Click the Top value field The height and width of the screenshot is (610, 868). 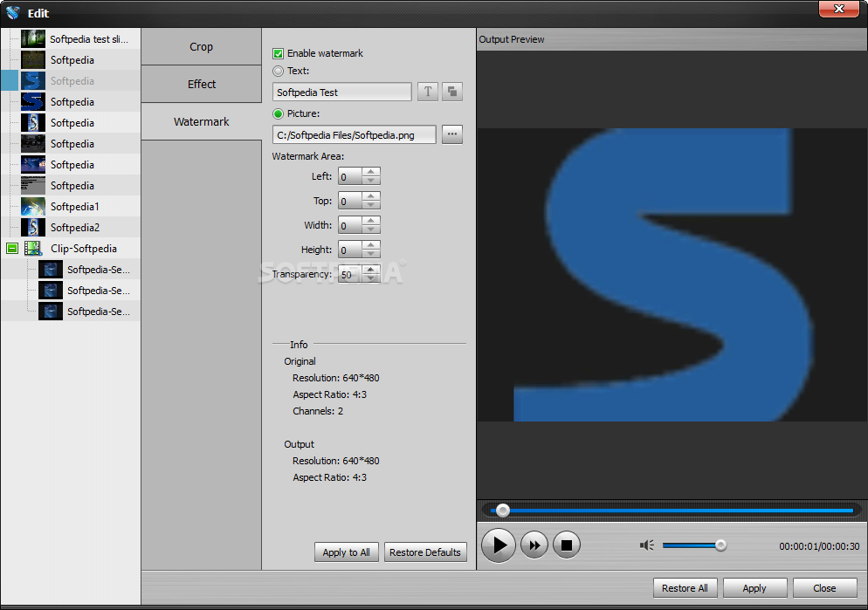[x=350, y=202]
